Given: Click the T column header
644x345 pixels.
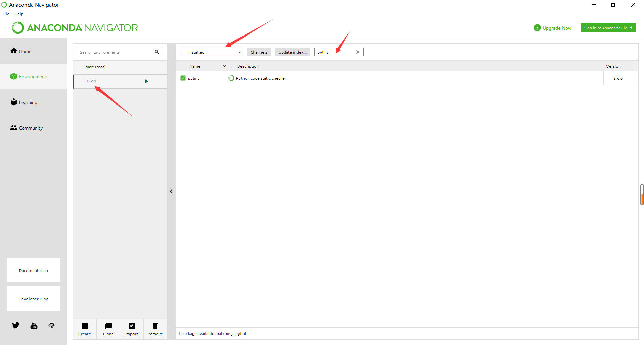Looking at the screenshot, I should [231, 66].
